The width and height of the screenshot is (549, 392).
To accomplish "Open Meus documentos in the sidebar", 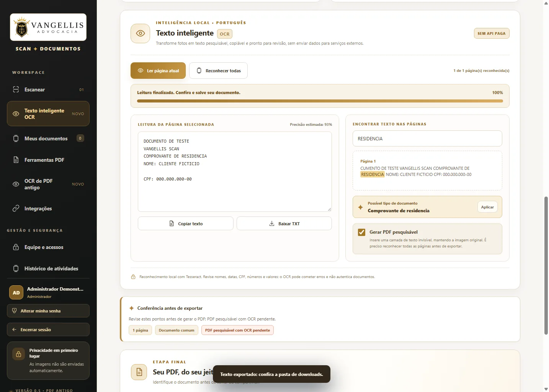I will pyautogui.click(x=48, y=138).
